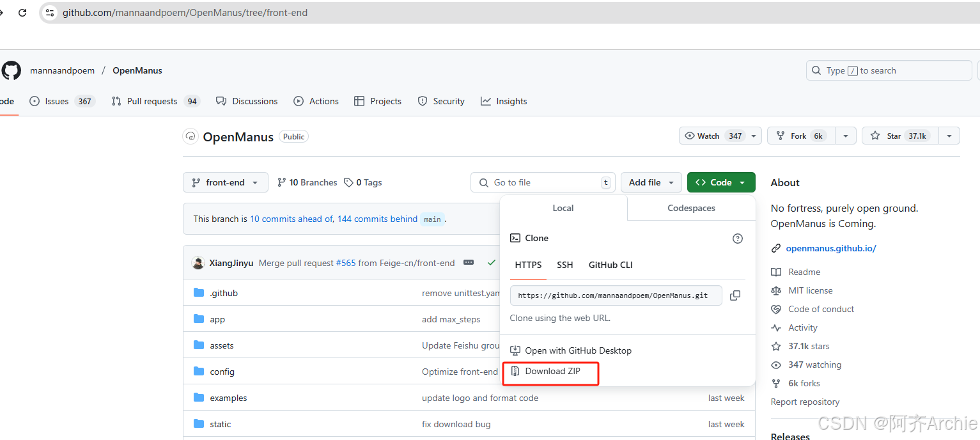The image size is (980, 440).
Task: Click the static folder icon
Action: pos(199,424)
